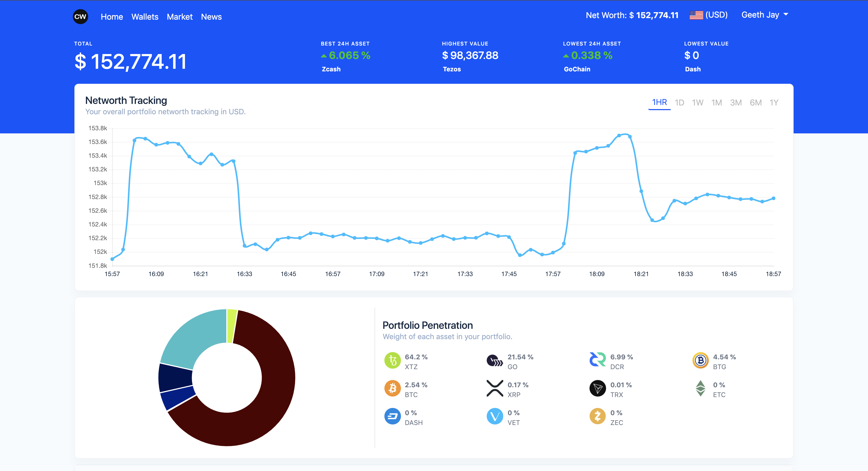Click the Ethereum Classic ETC icon
Viewport: 868px width, 471px height.
(x=700, y=388)
